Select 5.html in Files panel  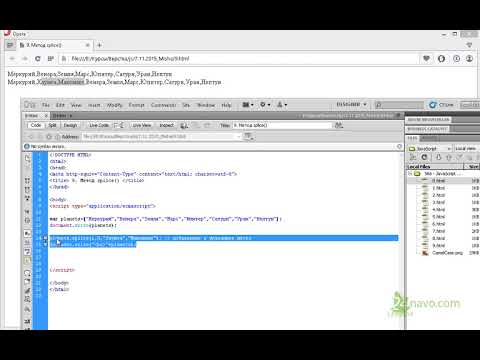(438, 217)
